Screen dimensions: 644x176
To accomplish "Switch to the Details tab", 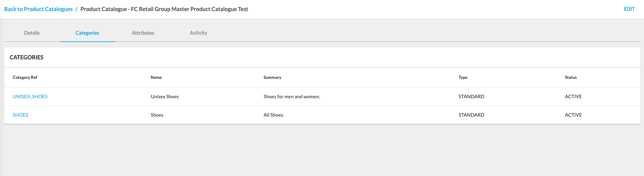I will pyautogui.click(x=32, y=33).
